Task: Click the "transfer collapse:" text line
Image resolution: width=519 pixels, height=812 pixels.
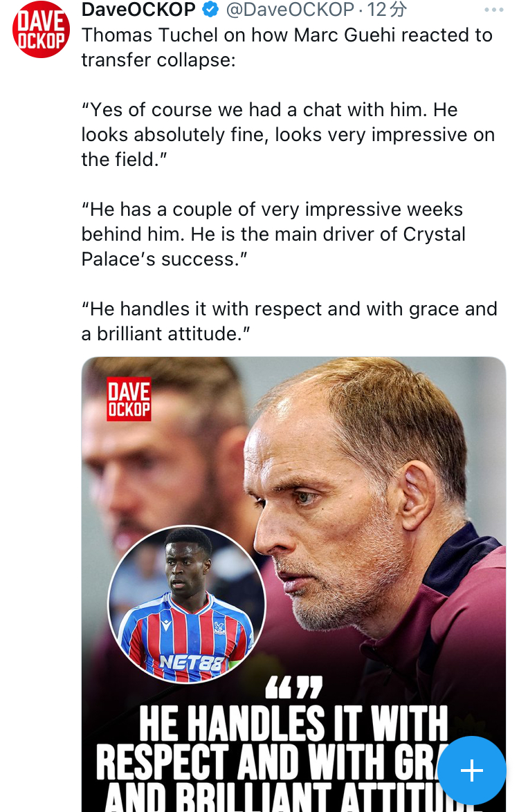Action: 158,59
